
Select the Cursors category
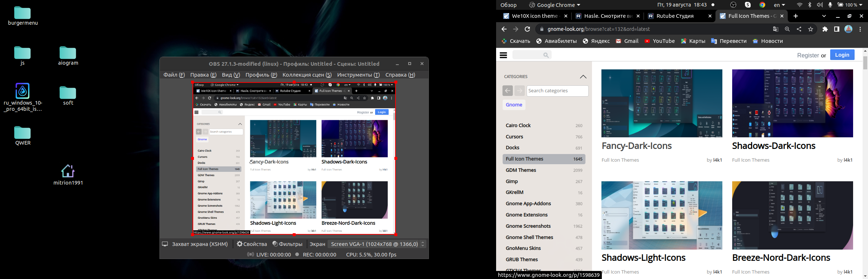tap(544, 137)
